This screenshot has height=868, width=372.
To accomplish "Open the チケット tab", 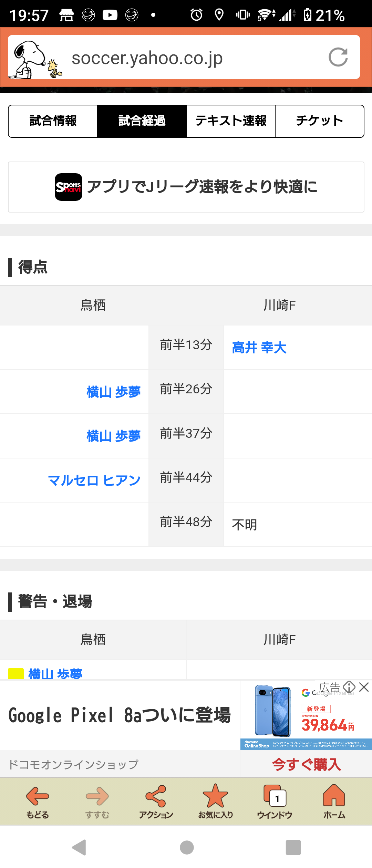I will 319,121.
